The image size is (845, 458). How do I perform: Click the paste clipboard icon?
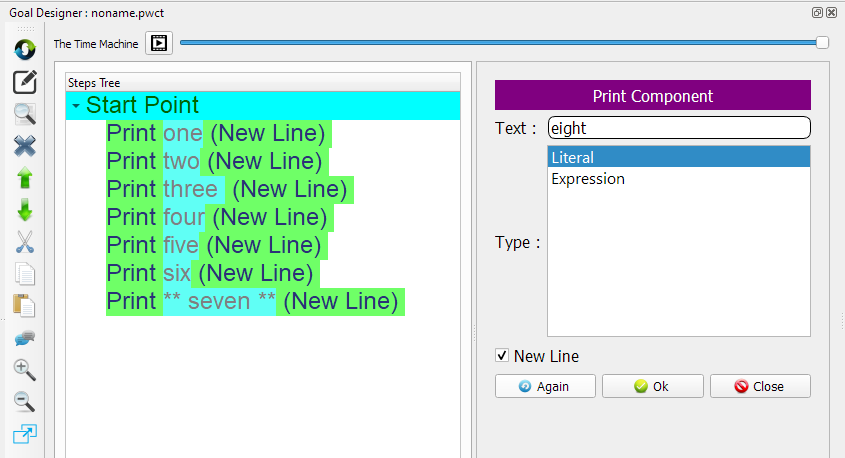(25, 306)
